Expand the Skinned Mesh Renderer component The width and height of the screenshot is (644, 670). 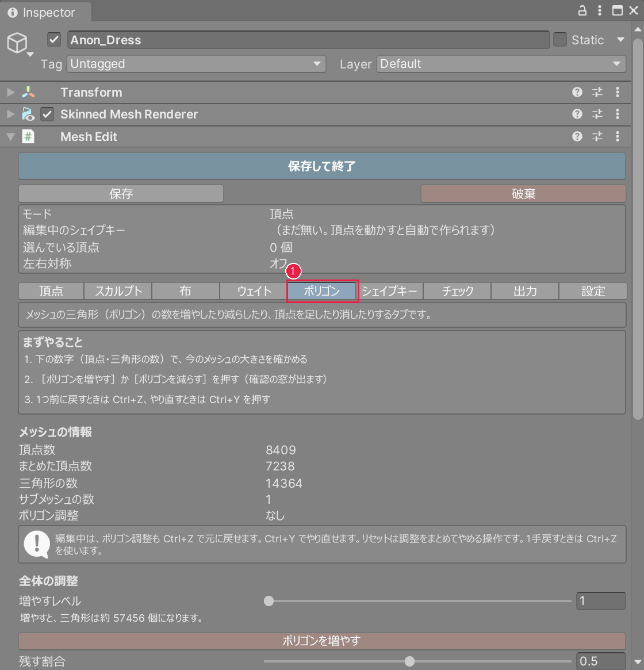11,114
